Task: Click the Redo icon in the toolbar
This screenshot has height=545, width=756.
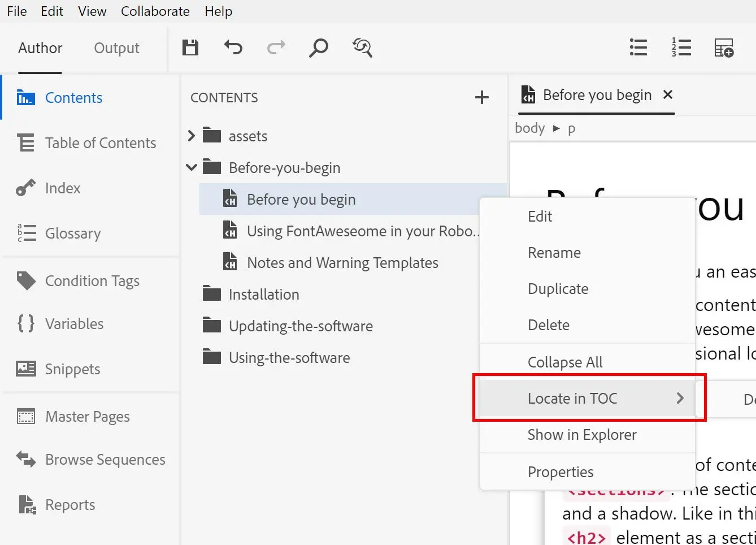Action: (276, 48)
